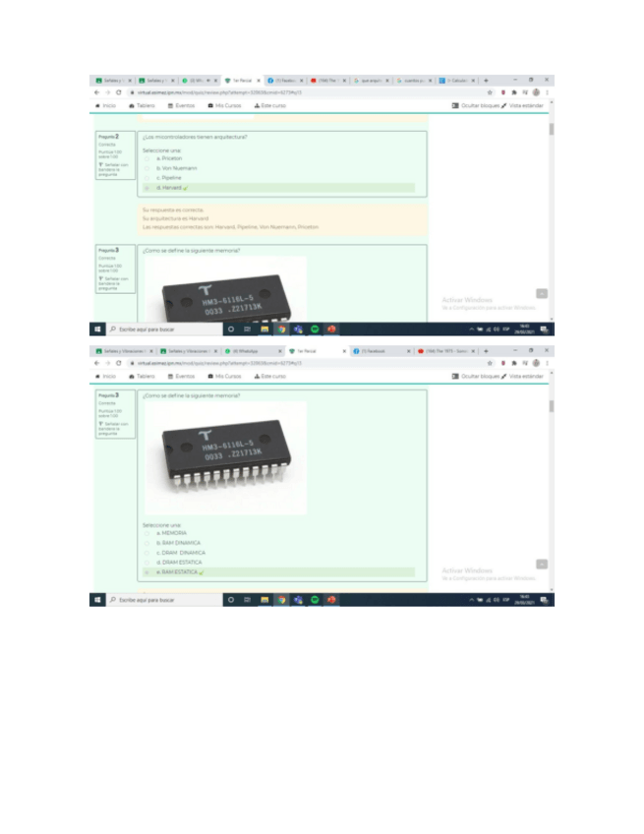Open 'Mis Cursos' menu in the lower window

pos(225,376)
